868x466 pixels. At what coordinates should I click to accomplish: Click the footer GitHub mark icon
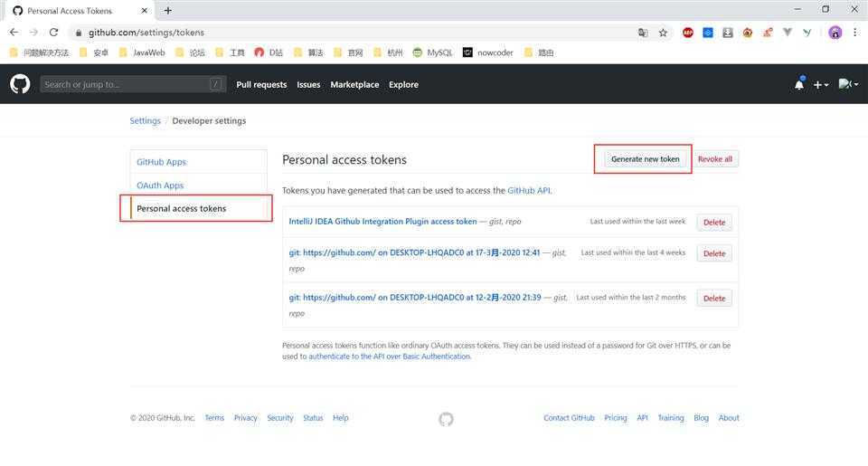click(446, 419)
